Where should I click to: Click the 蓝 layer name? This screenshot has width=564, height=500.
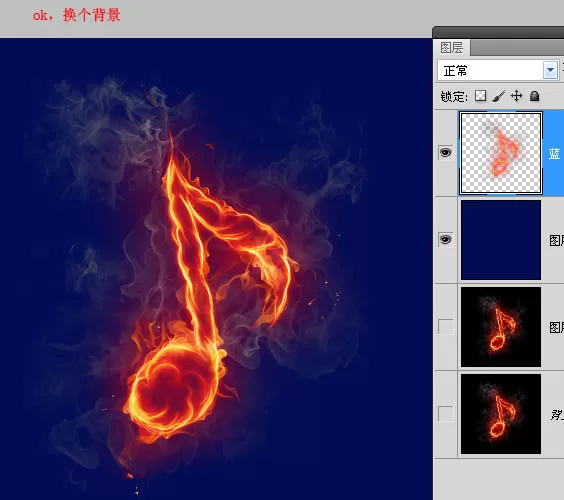(x=554, y=154)
